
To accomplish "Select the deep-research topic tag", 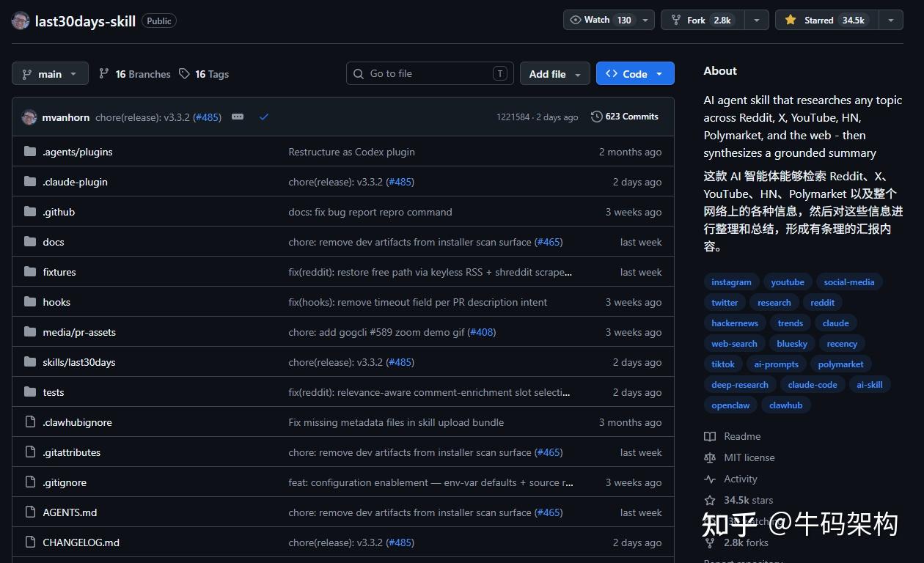I will coord(740,384).
